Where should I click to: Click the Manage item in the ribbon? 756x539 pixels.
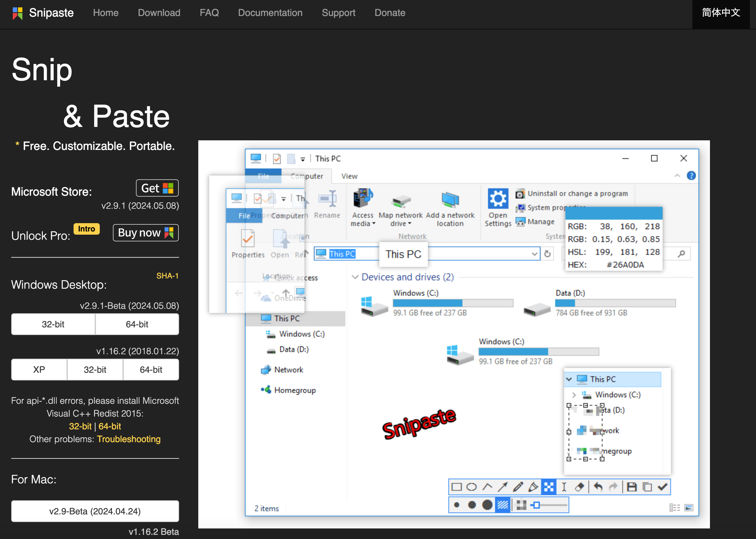pyautogui.click(x=535, y=221)
